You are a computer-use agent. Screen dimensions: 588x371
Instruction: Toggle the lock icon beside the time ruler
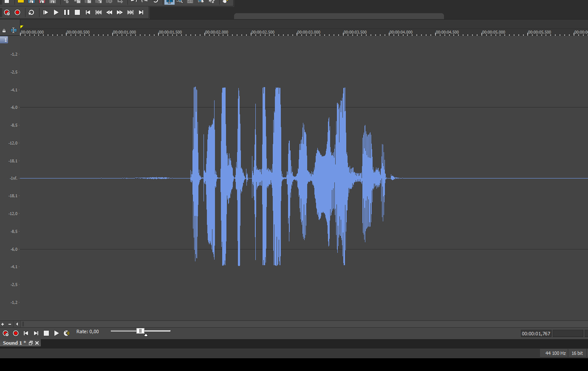(x=4, y=31)
